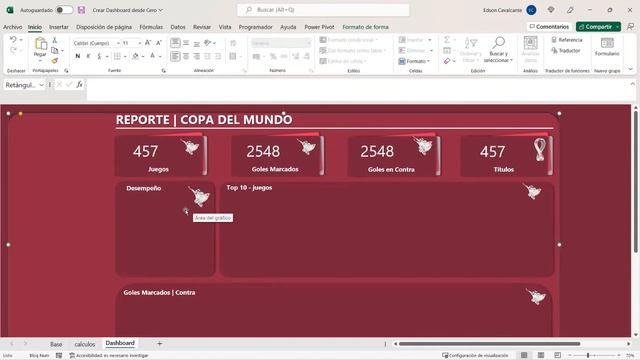The height and width of the screenshot is (360, 640).
Task: Switch to Page Layout view icon
Action: click(x=541, y=355)
